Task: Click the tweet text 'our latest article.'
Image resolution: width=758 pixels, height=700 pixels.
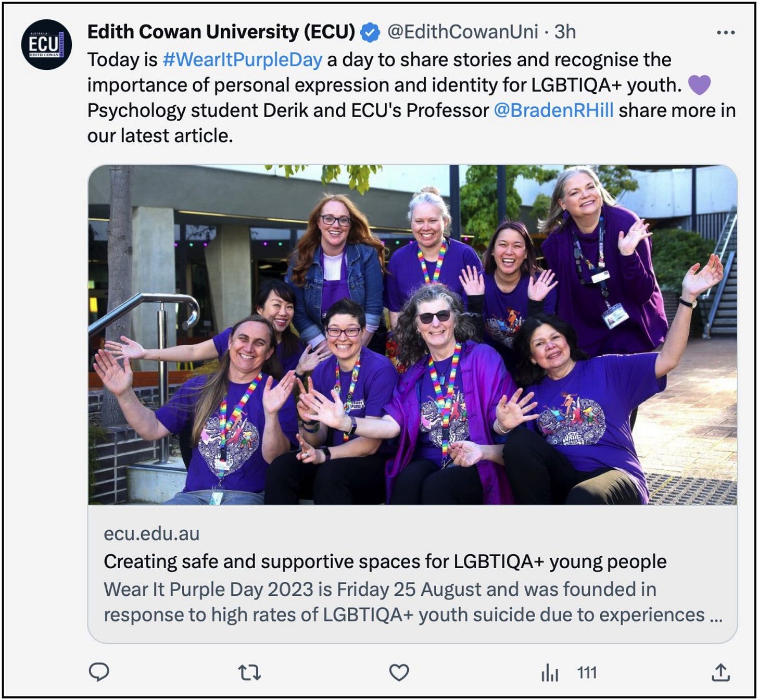Action: (160, 136)
